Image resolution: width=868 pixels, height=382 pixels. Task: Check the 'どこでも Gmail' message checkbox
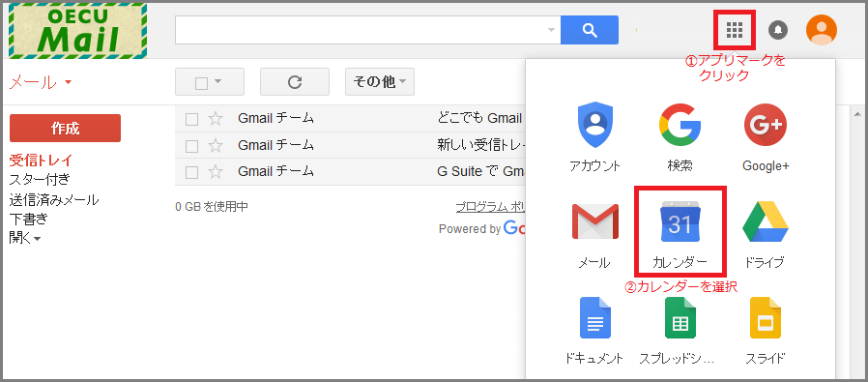191,119
